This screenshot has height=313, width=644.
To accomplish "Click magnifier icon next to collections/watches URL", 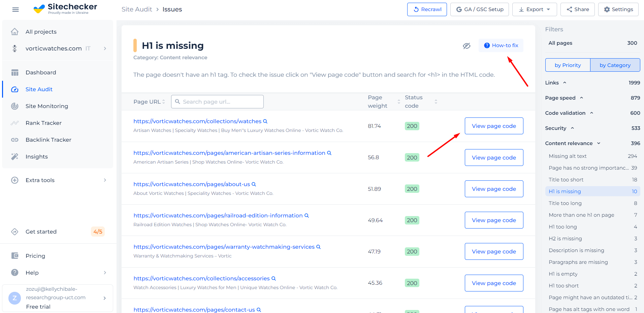I will coord(265,121).
